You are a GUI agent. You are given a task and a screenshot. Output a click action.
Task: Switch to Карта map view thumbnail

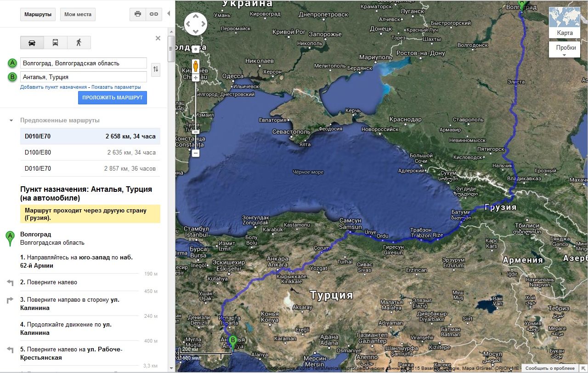click(x=565, y=23)
